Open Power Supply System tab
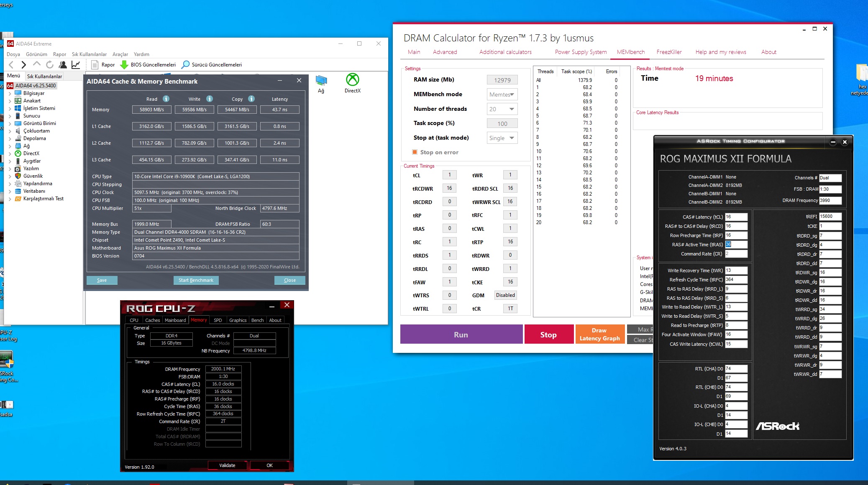 click(x=581, y=52)
